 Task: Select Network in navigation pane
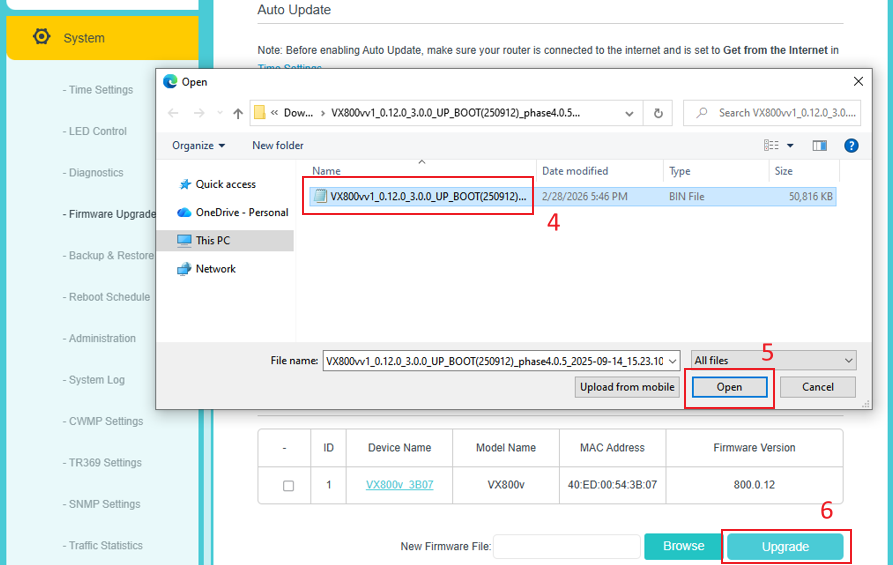click(x=215, y=269)
